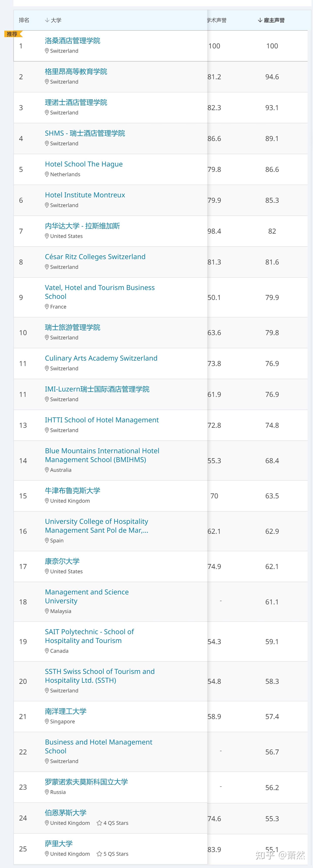Open Hotel Institute Montreux link
The image size is (313, 868).
point(85,195)
